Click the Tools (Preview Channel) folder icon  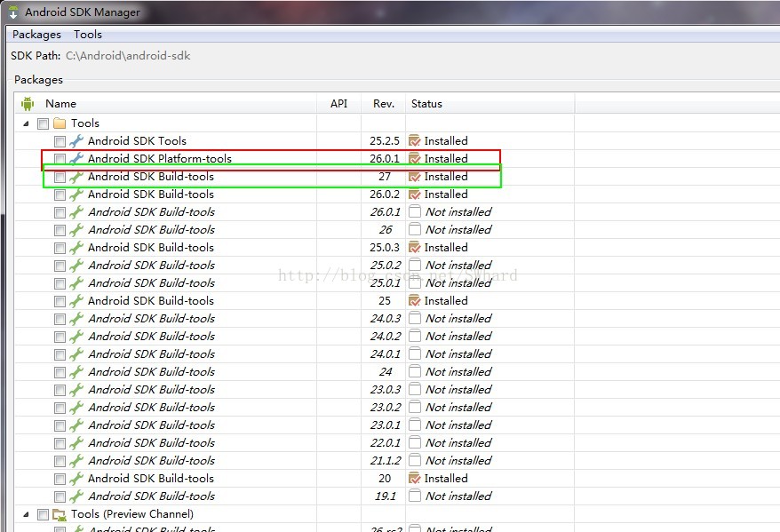[x=60, y=514]
